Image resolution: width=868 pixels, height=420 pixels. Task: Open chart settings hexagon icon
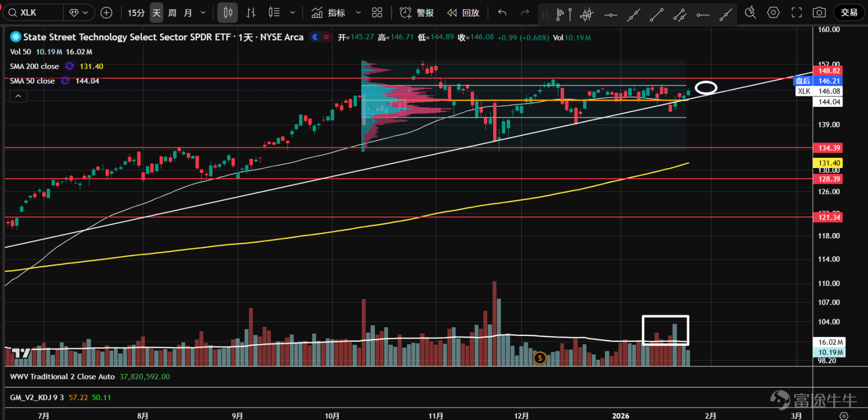[x=774, y=12]
